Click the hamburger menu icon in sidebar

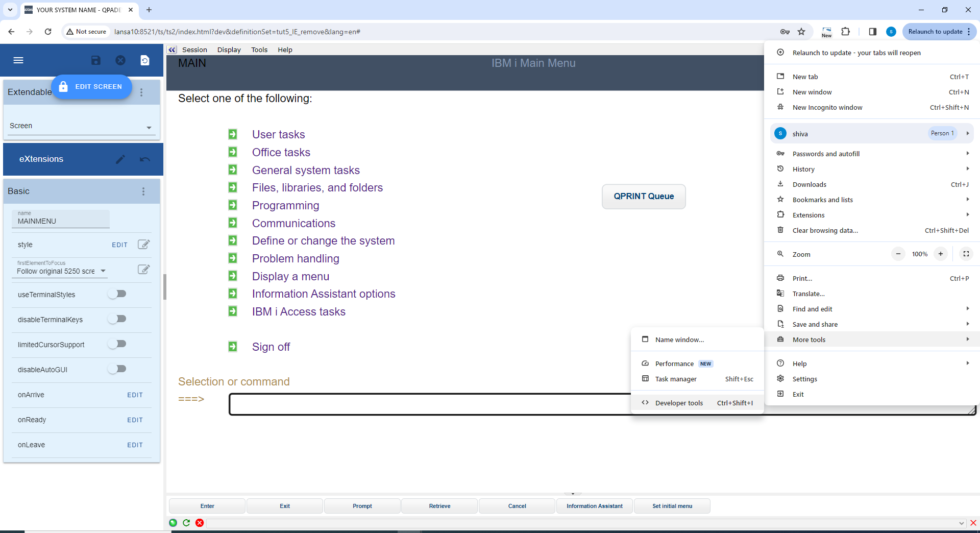click(x=18, y=60)
